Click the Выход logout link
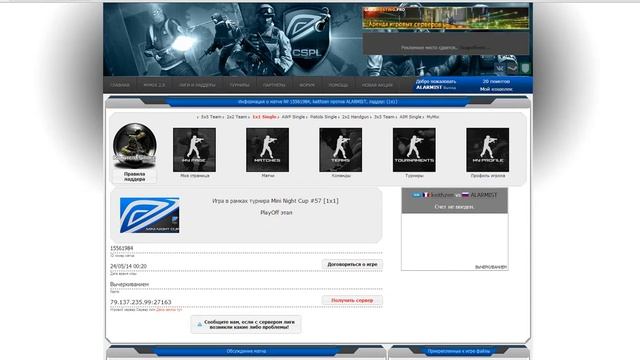Viewport: 640px width, 360px height. (449, 88)
